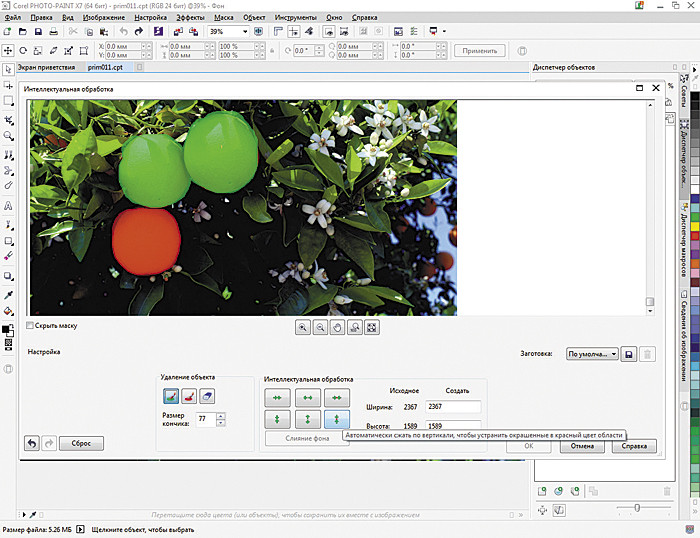Click the zoom out magnifier below preview
The image size is (700, 538).
pyautogui.click(x=320, y=327)
